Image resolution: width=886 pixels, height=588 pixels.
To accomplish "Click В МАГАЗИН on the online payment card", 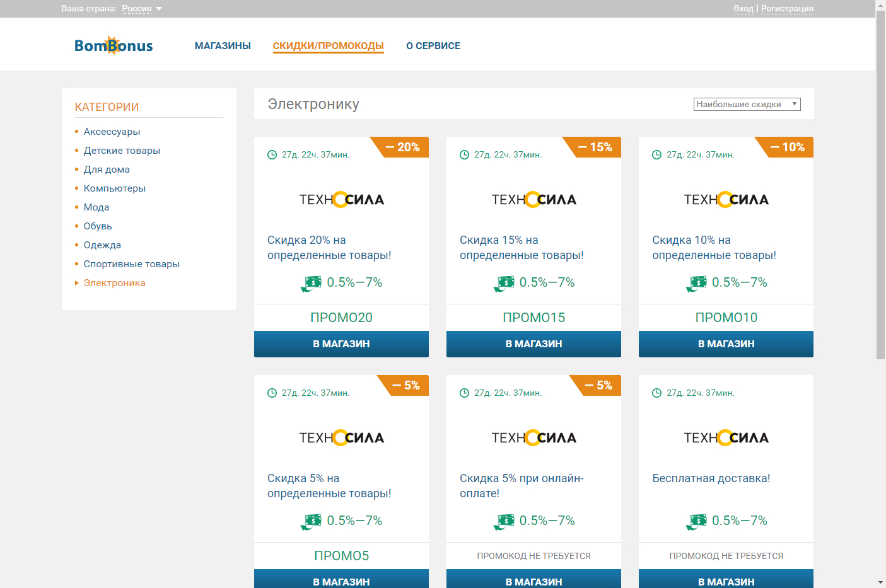I will 534,579.
